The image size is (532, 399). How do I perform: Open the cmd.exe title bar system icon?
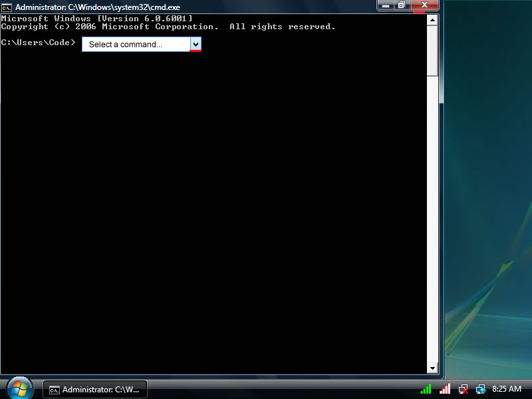pos(7,7)
